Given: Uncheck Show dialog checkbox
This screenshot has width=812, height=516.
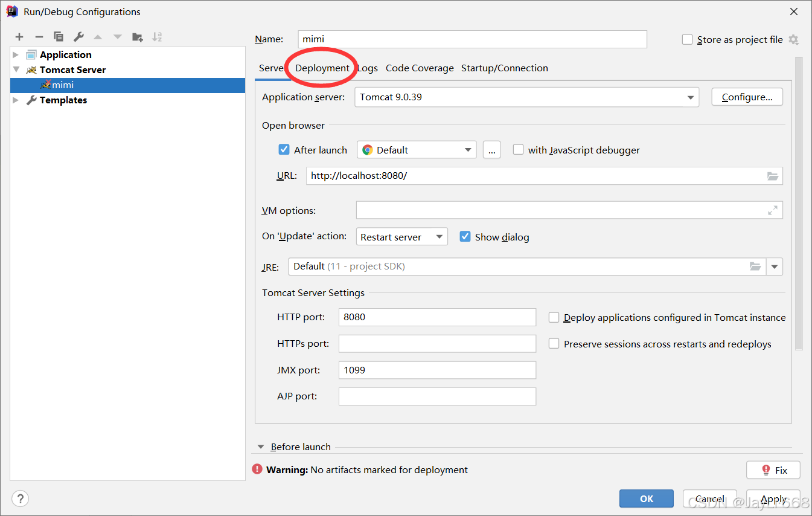Looking at the screenshot, I should 465,236.
